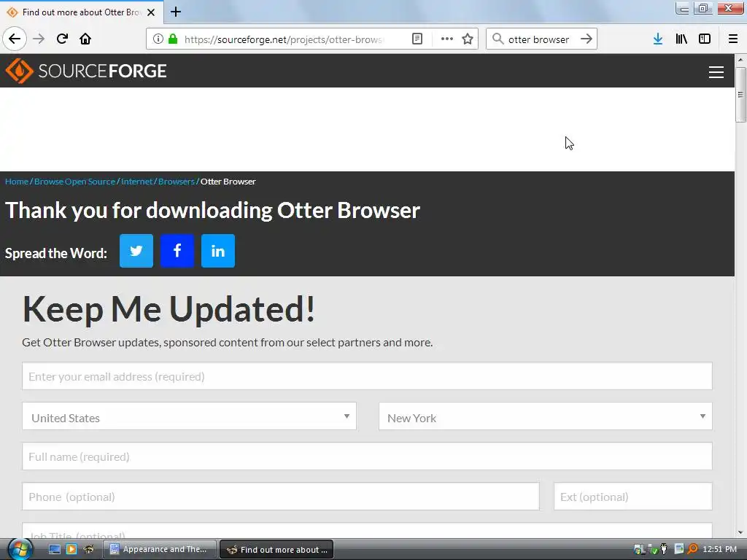747x560 pixels.
Task: Switch to Appearance and Themes taskbar window
Action: point(160,550)
